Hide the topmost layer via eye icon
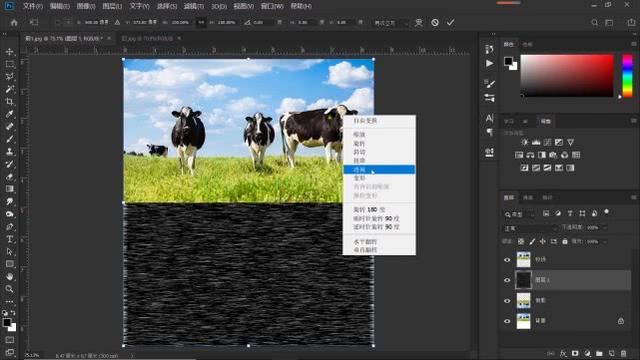This screenshot has width=640, height=360. [507, 260]
